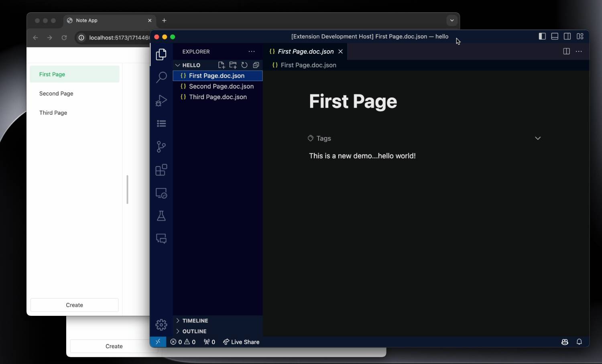This screenshot has height=364, width=602.
Task: Refresh the Explorer file tree
Action: pos(244,65)
